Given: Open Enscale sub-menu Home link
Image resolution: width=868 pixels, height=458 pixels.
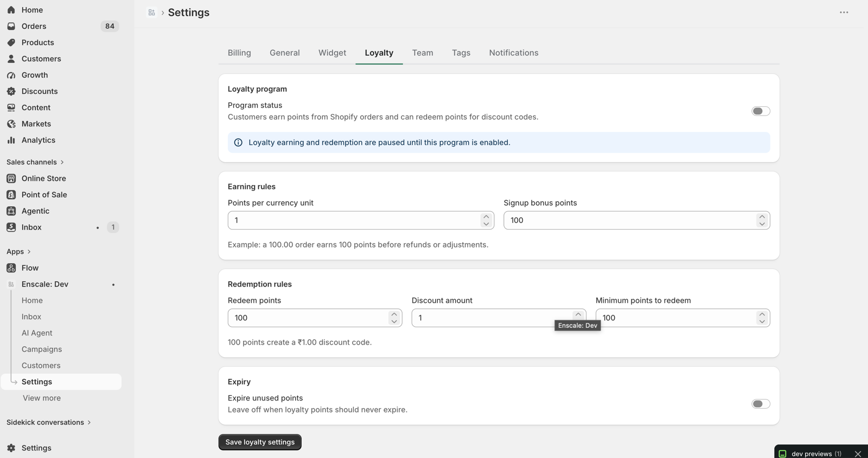Looking at the screenshot, I should pyautogui.click(x=32, y=300).
